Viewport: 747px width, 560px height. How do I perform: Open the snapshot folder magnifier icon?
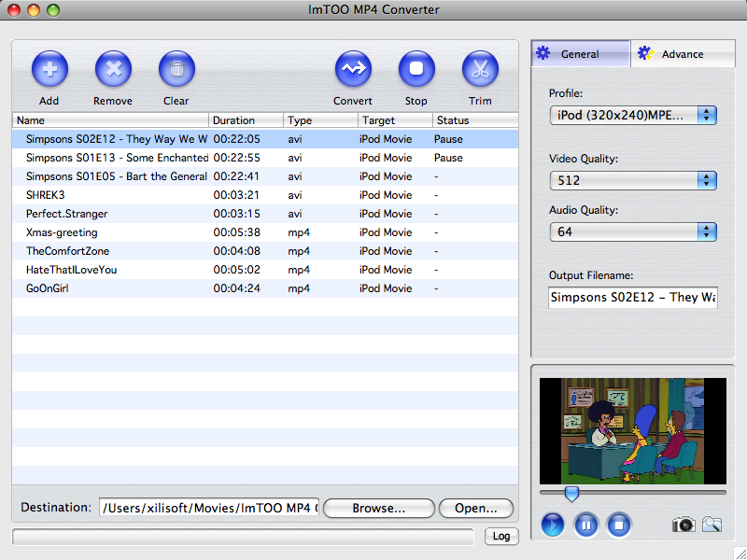(712, 525)
